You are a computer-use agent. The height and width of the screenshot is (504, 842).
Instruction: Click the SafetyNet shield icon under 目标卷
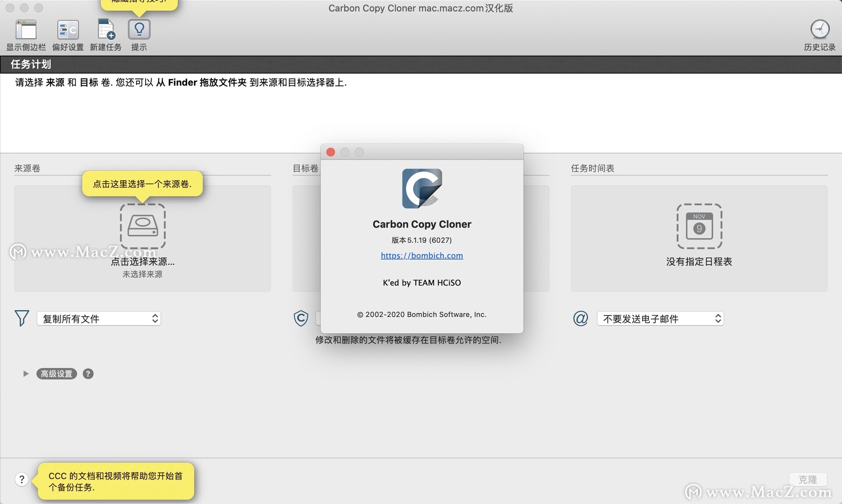301,318
